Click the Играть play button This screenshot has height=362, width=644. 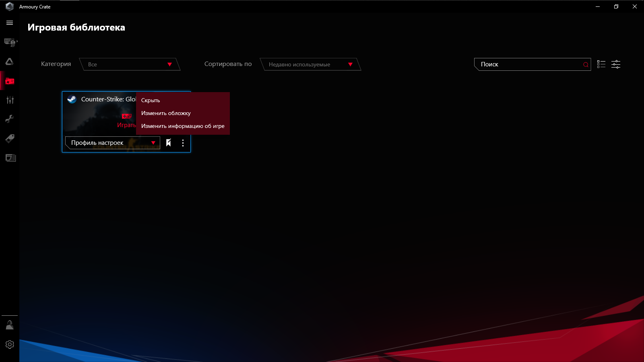(126, 121)
